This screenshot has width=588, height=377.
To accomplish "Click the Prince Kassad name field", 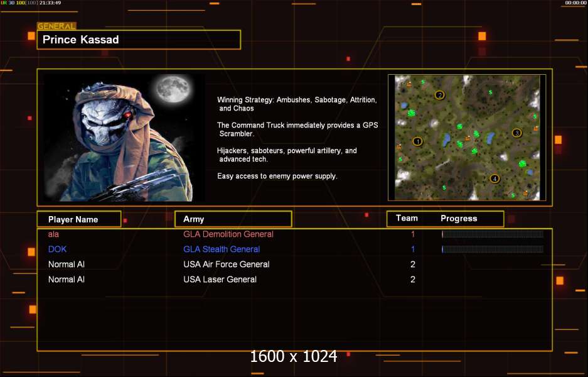I will click(139, 40).
